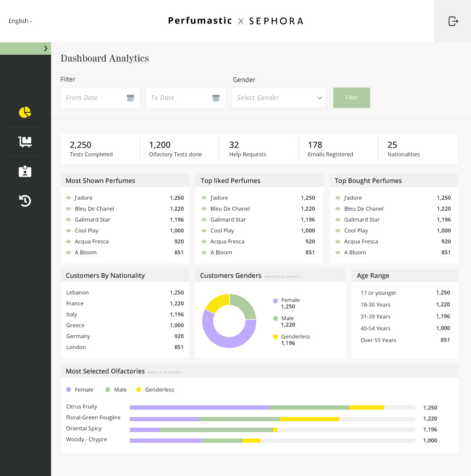Click the logout icon in the header

[453, 21]
